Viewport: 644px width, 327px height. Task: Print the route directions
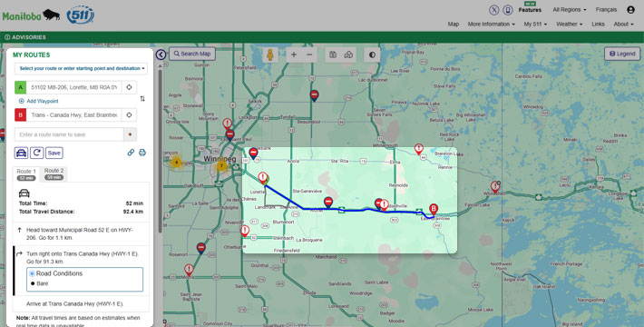tap(142, 153)
